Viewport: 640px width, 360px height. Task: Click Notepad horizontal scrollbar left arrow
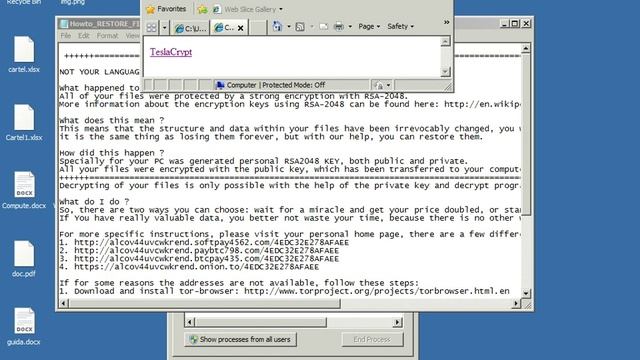[63, 303]
